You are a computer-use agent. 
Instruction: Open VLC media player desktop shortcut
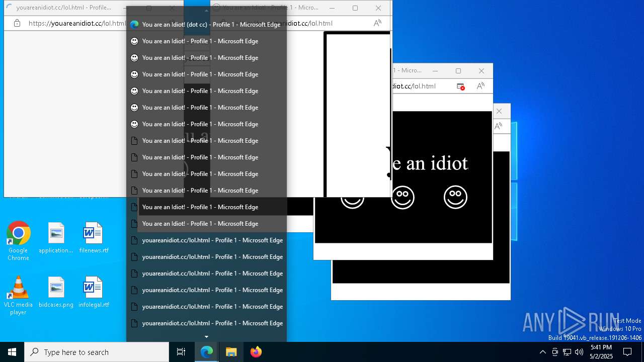[18, 296]
